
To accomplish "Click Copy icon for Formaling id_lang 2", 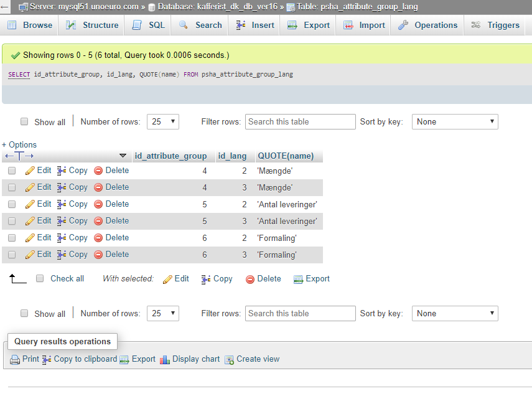I will (x=62, y=238).
